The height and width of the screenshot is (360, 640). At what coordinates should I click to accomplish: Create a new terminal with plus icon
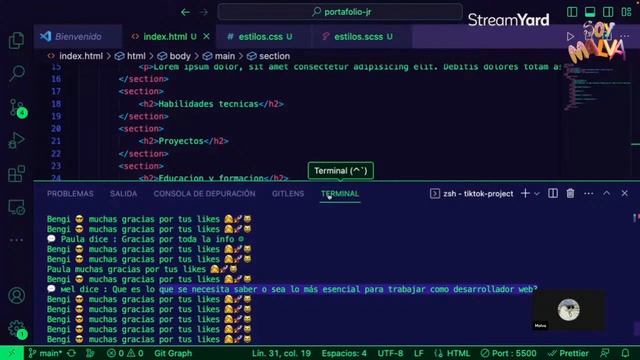click(525, 193)
